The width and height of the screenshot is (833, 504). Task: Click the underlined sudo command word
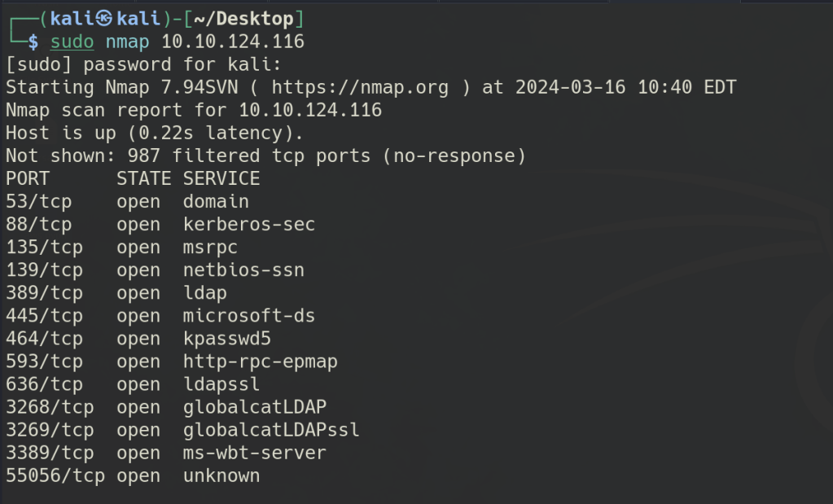72,42
